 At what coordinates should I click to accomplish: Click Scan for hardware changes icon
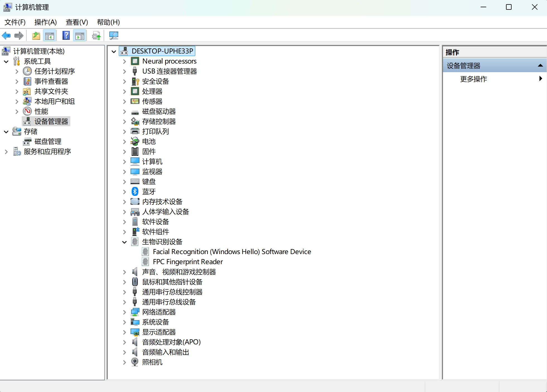(114, 36)
